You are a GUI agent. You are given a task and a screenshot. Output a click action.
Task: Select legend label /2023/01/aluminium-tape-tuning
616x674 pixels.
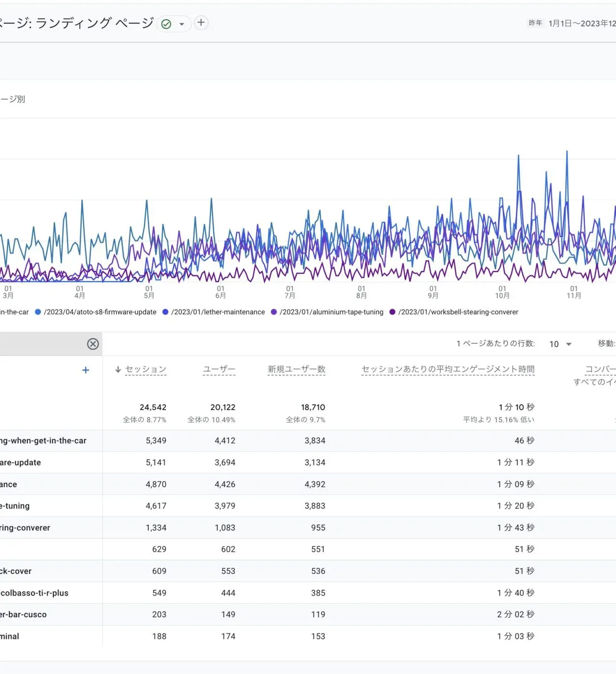click(332, 312)
